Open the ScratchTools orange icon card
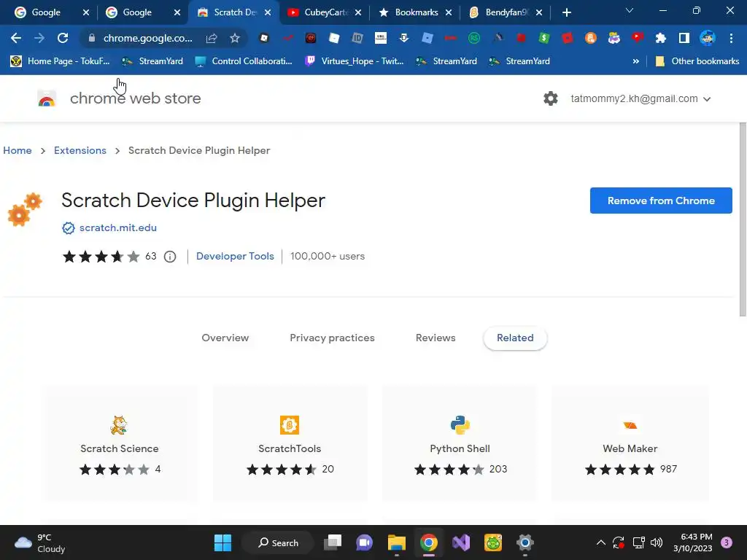 290,425
